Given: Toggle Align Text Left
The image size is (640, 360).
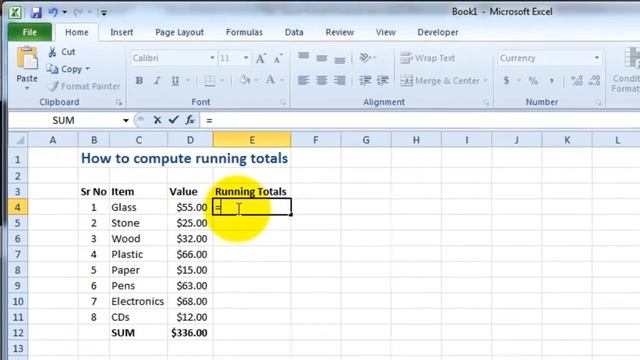Looking at the screenshot, I should click(303, 80).
